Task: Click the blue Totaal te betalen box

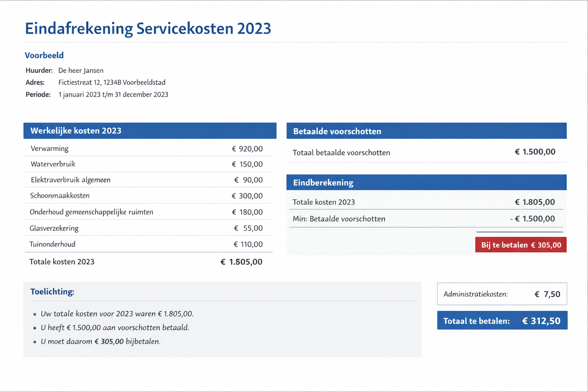Action: [502, 321]
